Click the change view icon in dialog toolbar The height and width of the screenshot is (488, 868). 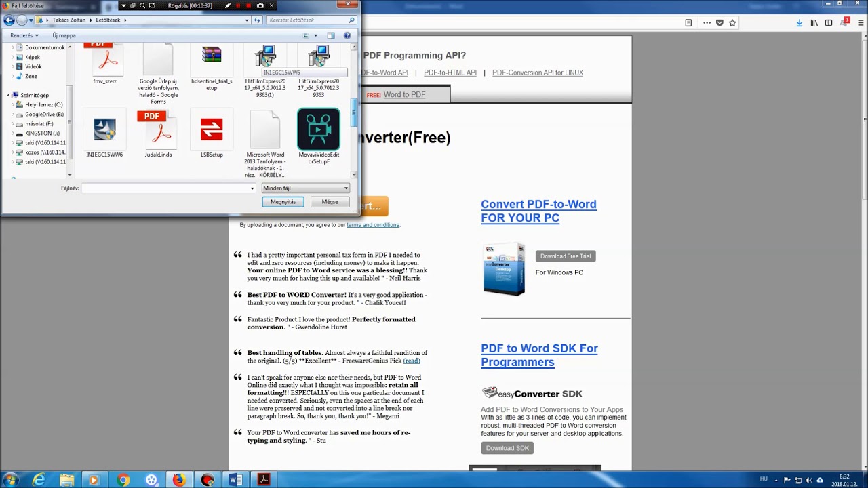point(306,35)
